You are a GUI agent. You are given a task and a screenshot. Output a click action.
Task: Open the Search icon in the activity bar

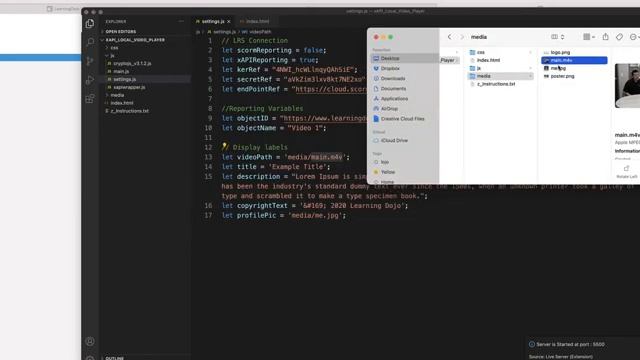pyautogui.click(x=90, y=42)
